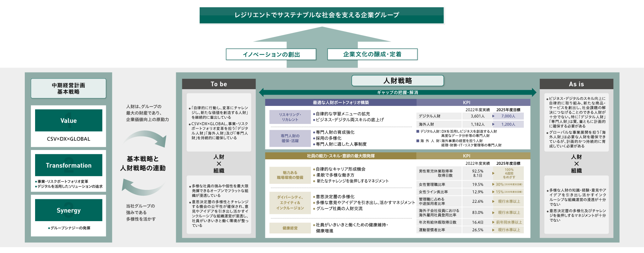
Task: Select the As is header
Action: pos(576,84)
